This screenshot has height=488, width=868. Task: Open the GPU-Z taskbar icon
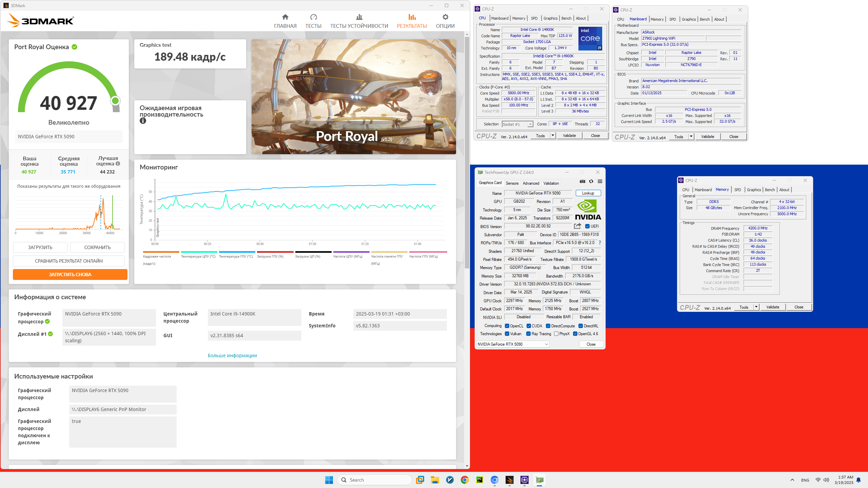point(539,480)
